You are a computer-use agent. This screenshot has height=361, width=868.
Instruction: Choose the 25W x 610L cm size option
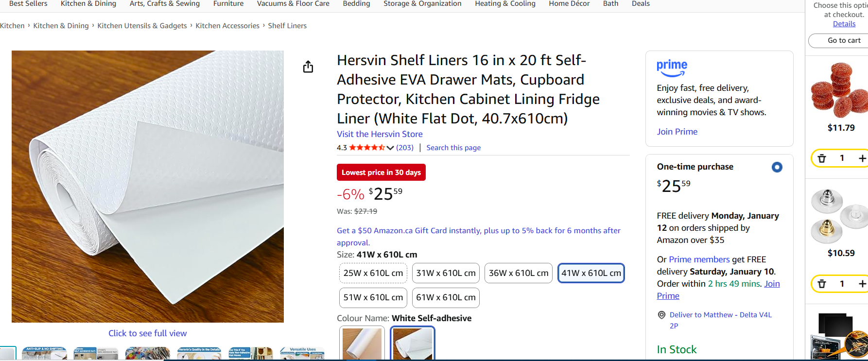coord(373,273)
